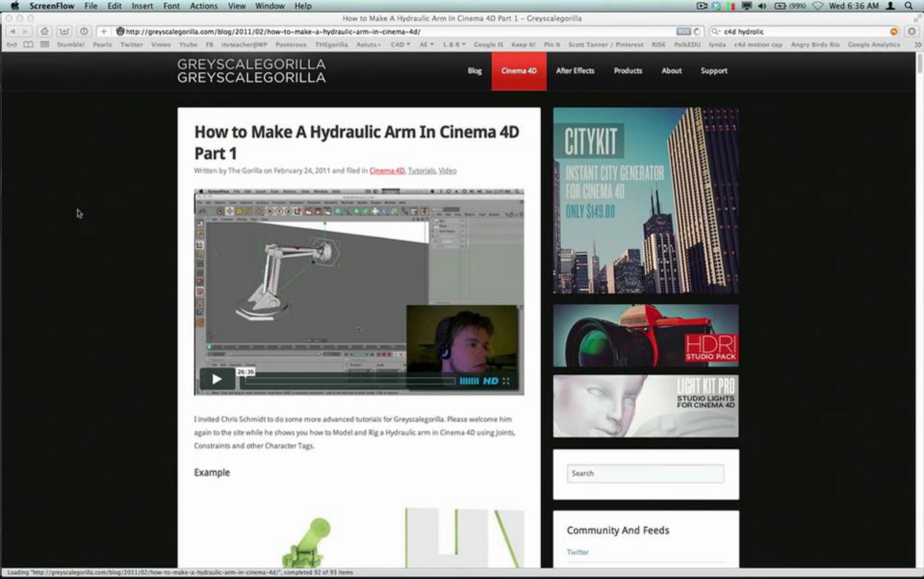Open the Stumble! bookmark

click(x=70, y=45)
